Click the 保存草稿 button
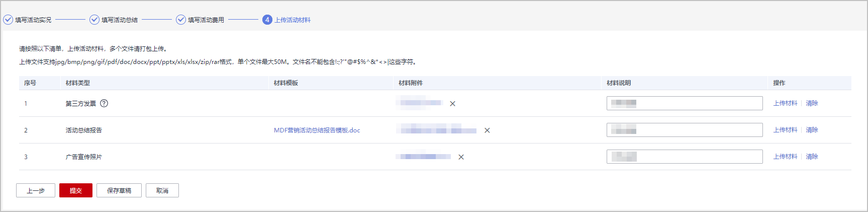Viewport: 868px width, 212px height. 119,190
